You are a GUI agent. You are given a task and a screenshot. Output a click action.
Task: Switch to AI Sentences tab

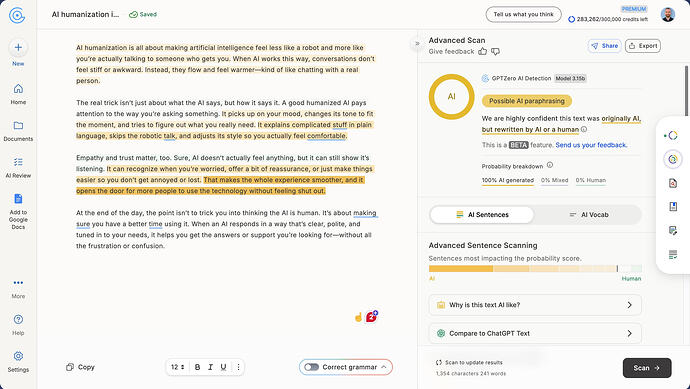coord(482,215)
